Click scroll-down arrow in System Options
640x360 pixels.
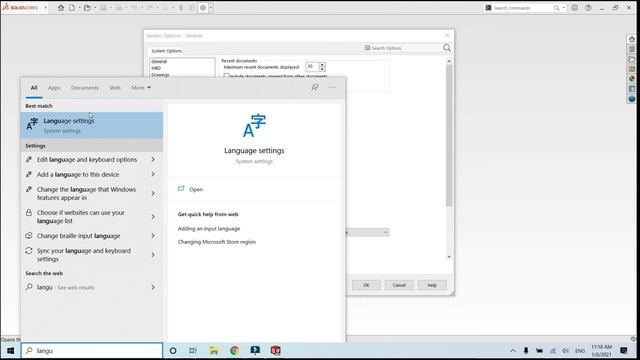[x=449, y=257]
